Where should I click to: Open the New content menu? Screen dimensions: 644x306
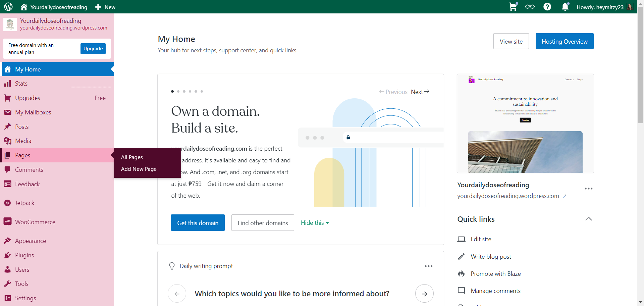(x=105, y=7)
